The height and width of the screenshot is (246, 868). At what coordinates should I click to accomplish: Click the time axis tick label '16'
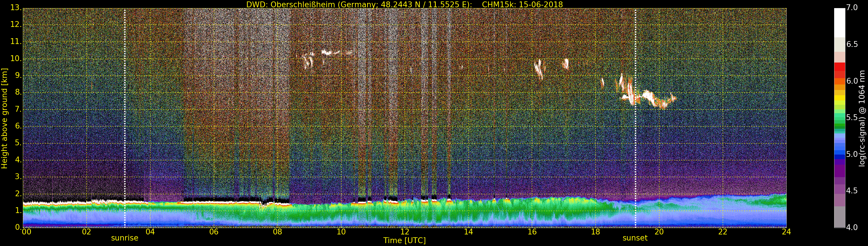(x=532, y=232)
